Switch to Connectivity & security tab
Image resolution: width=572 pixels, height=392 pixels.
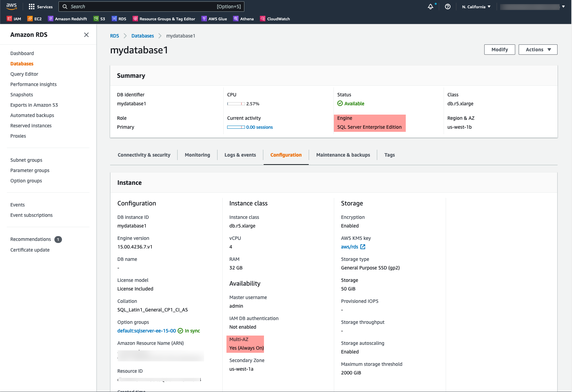(144, 155)
